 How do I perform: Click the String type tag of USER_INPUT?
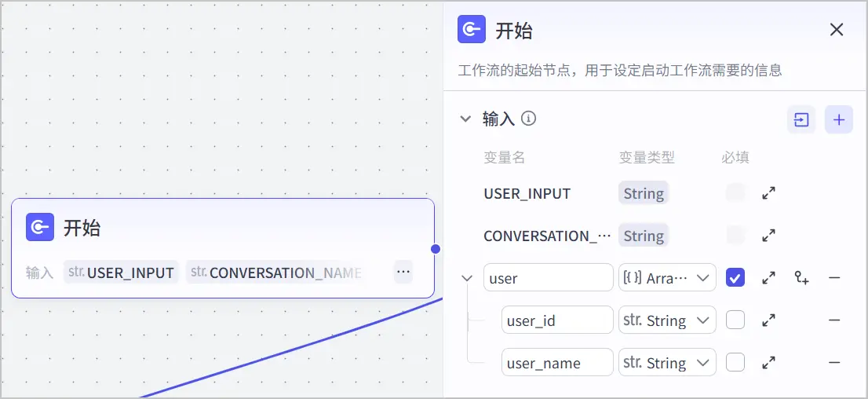pos(644,193)
